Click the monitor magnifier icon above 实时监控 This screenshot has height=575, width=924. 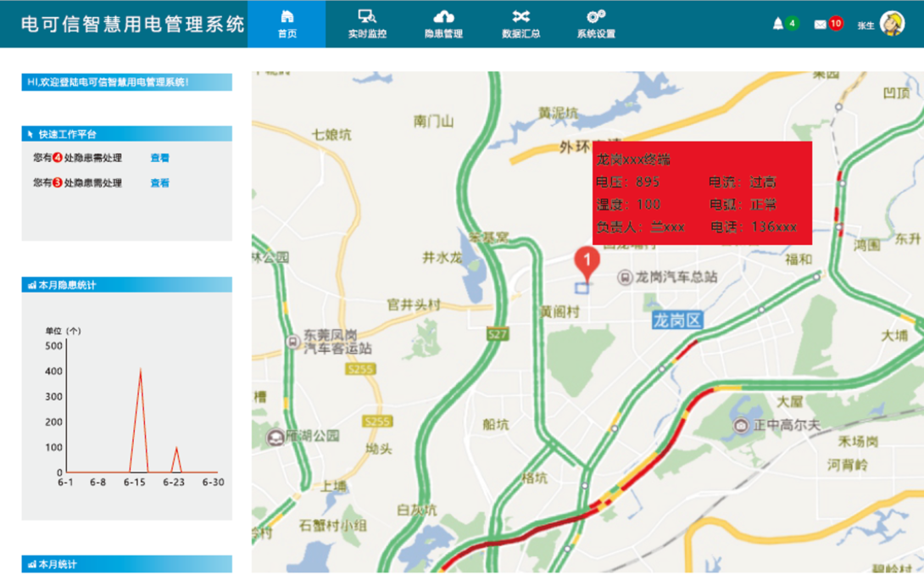pyautogui.click(x=366, y=16)
